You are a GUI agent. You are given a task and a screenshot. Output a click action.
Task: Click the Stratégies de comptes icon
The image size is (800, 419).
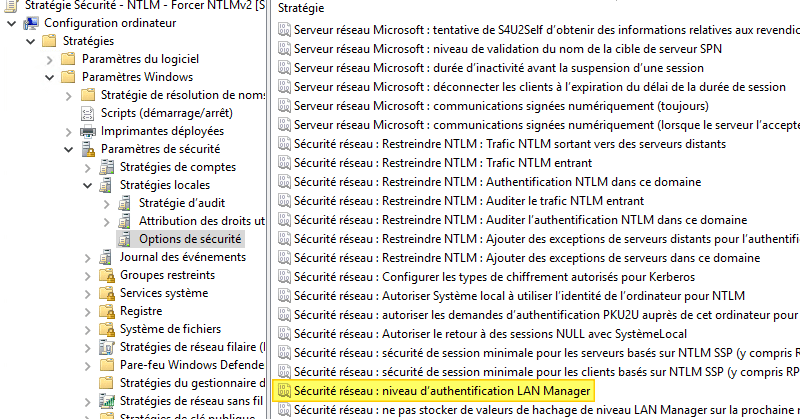tap(107, 167)
